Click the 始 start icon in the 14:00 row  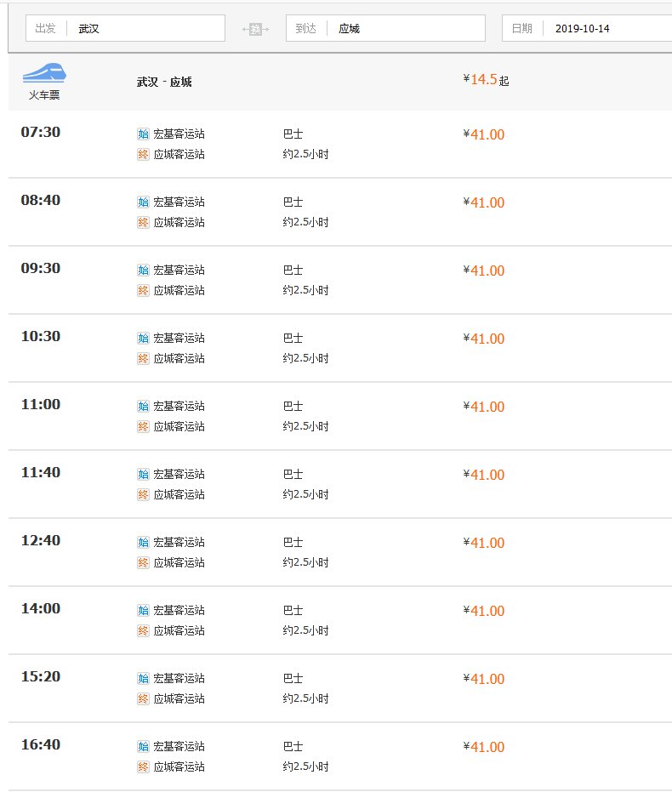point(143,611)
